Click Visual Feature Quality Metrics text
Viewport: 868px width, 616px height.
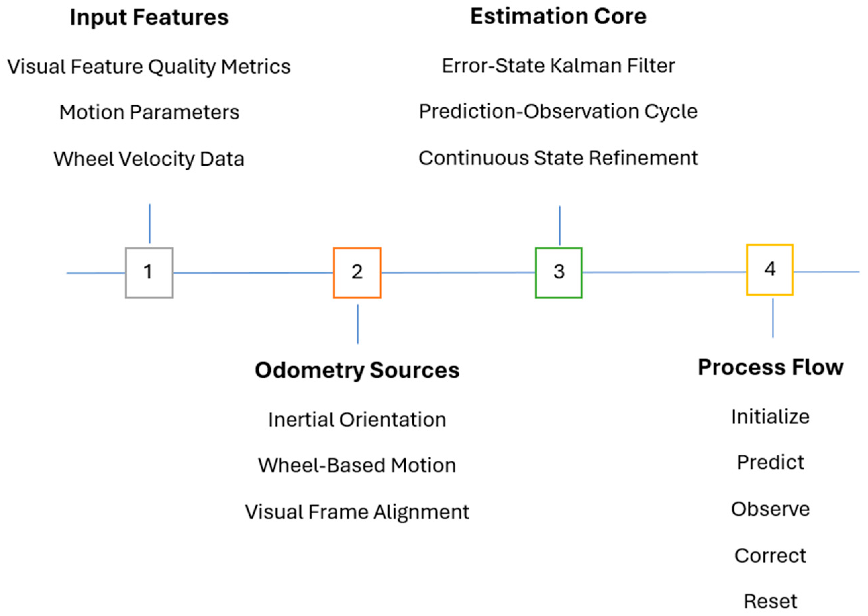[149, 67]
